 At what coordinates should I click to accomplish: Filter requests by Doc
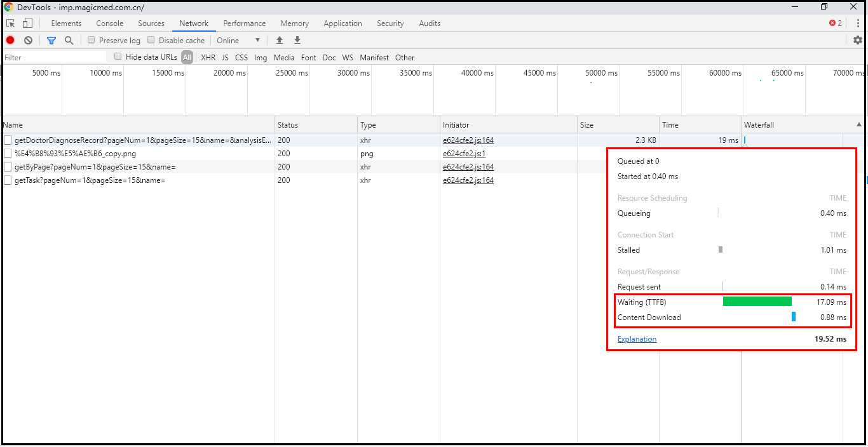point(329,57)
